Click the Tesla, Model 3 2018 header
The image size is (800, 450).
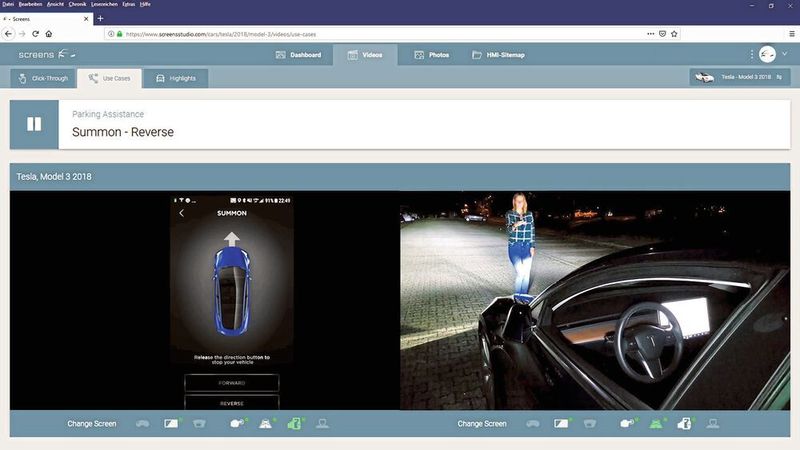pos(54,177)
